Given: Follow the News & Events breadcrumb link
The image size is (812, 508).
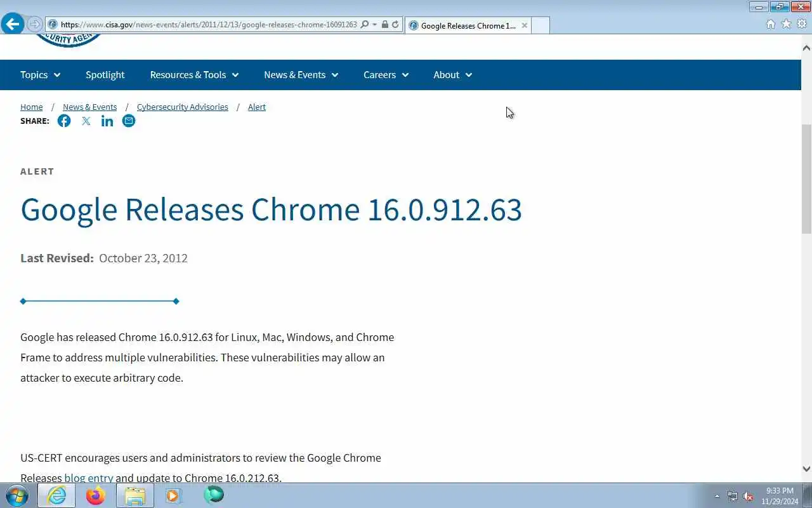Looking at the screenshot, I should tap(90, 107).
